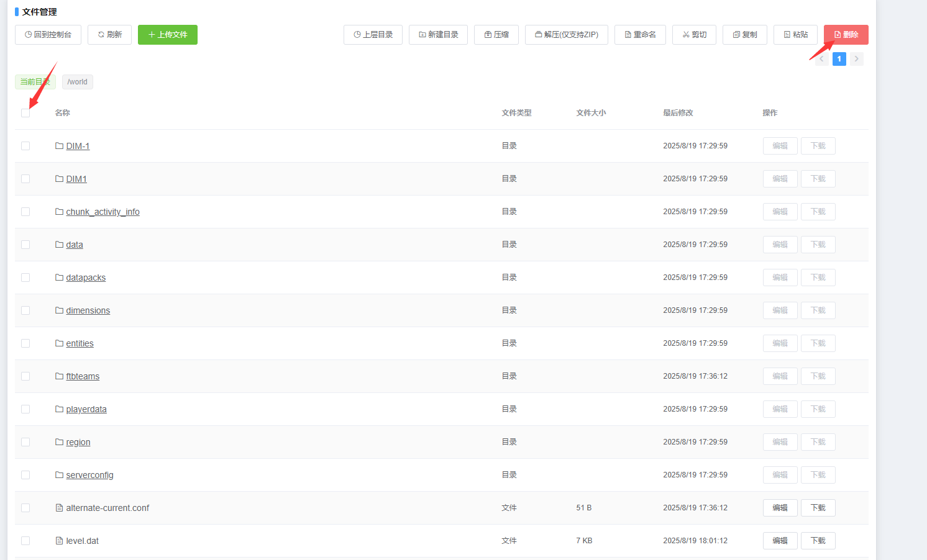Click the Rename (重命名) button
The width and height of the screenshot is (927, 560).
pyautogui.click(x=640, y=35)
